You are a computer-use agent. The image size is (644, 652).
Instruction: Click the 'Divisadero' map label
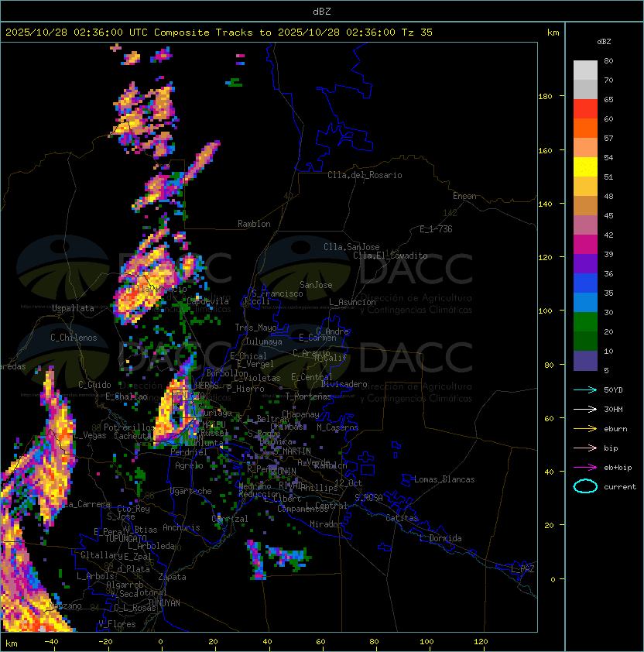click(x=344, y=384)
